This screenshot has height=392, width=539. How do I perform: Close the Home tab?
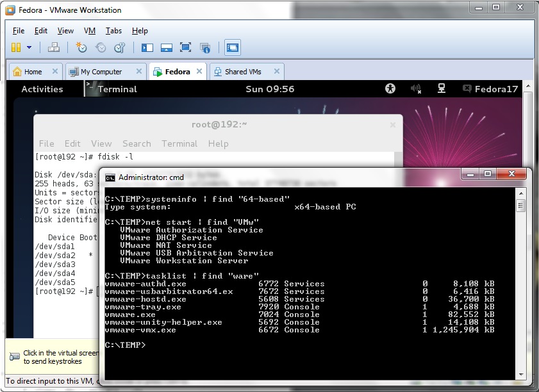55,72
